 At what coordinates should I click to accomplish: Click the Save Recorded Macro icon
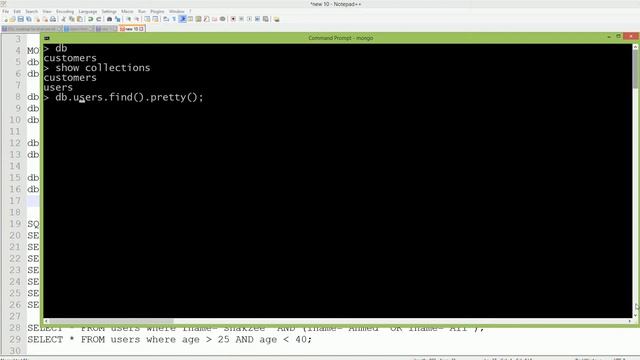(265, 19)
